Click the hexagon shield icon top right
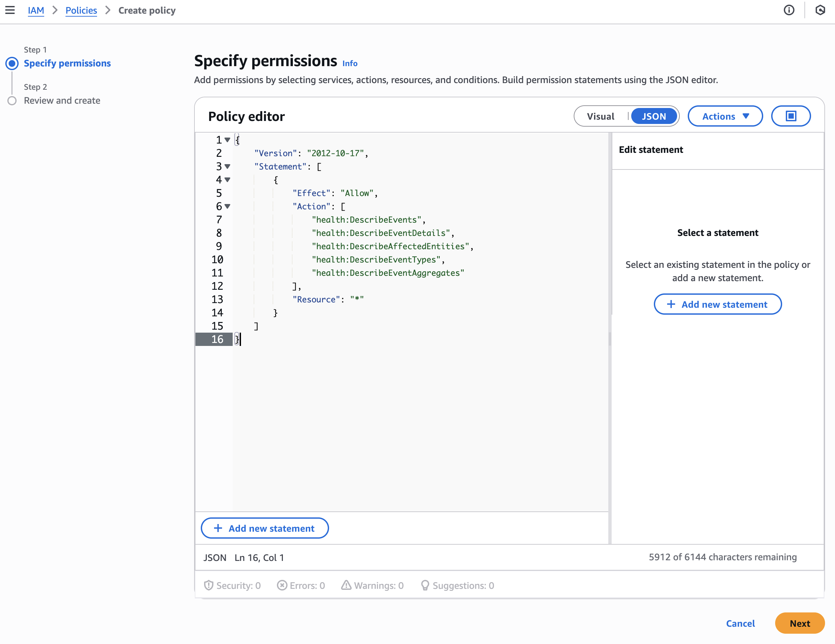 pyautogui.click(x=820, y=10)
